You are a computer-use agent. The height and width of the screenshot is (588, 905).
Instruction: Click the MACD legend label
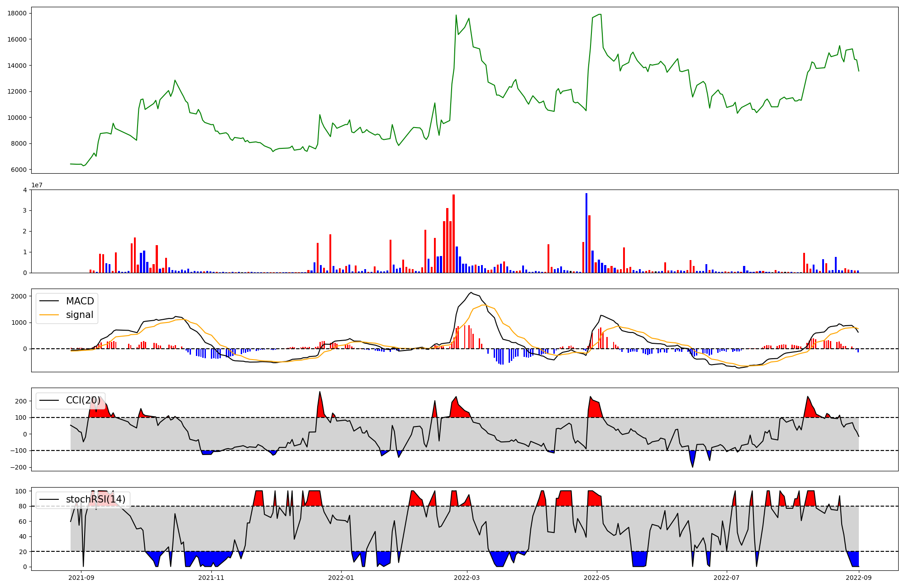coord(80,301)
